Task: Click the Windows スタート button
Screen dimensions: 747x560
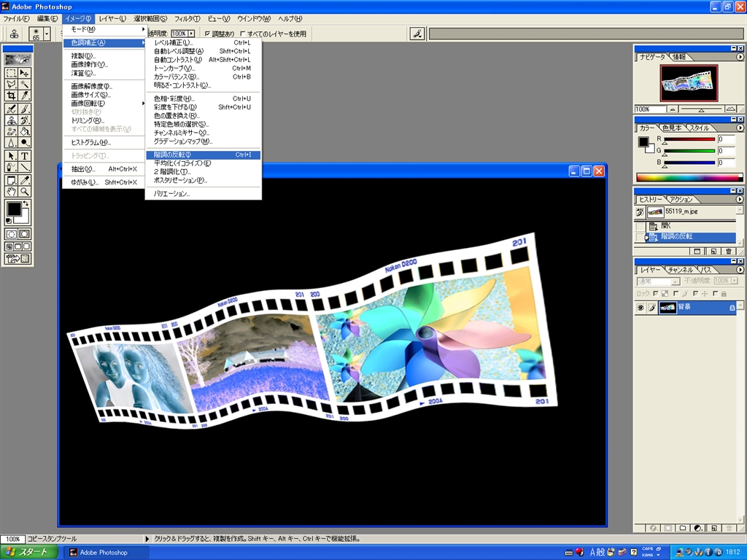Action: (x=28, y=553)
